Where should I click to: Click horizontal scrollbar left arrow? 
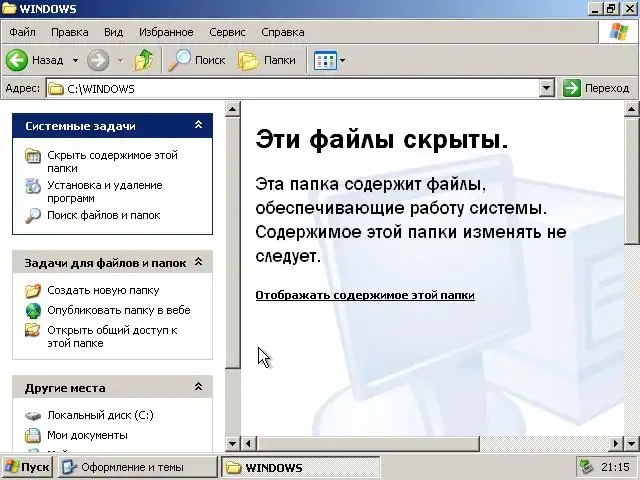(x=249, y=443)
